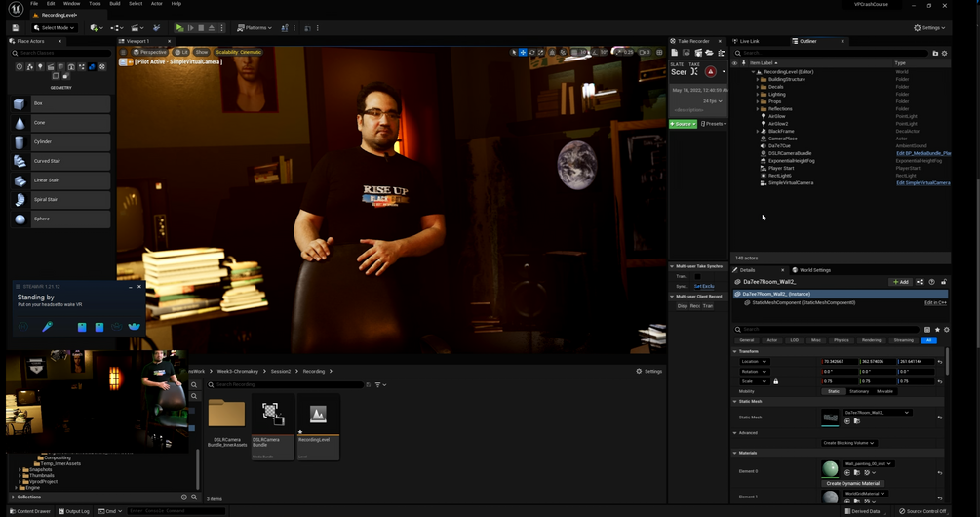This screenshot has height=517, width=980.
Task: Open the File menu
Action: tap(34, 4)
